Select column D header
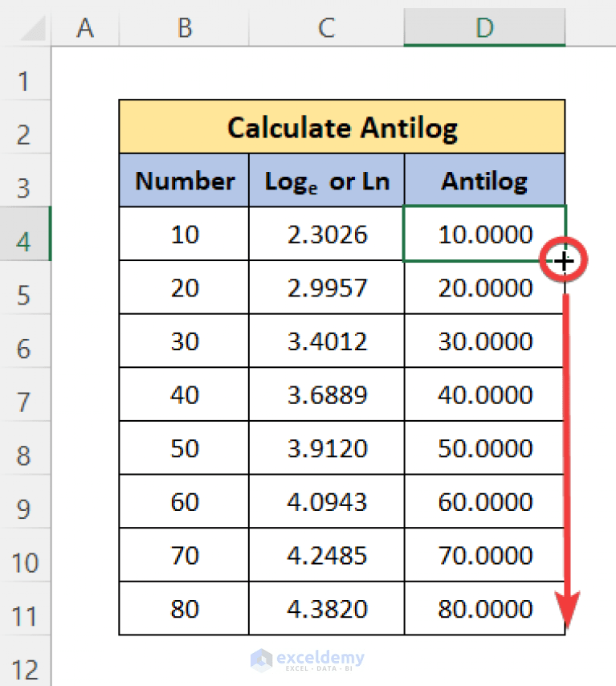This screenshot has height=686, width=616. pos(483,28)
